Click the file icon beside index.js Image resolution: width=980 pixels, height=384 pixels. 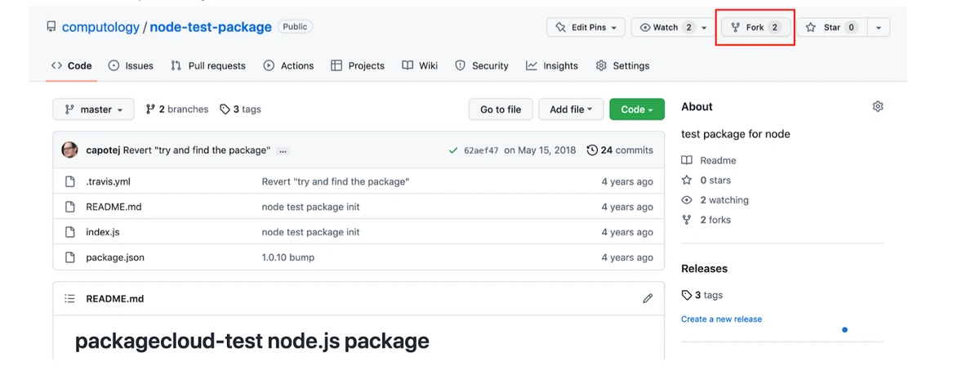click(70, 232)
